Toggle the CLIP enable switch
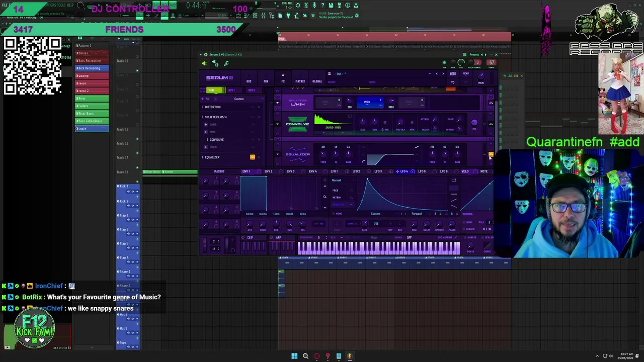 pos(243,238)
